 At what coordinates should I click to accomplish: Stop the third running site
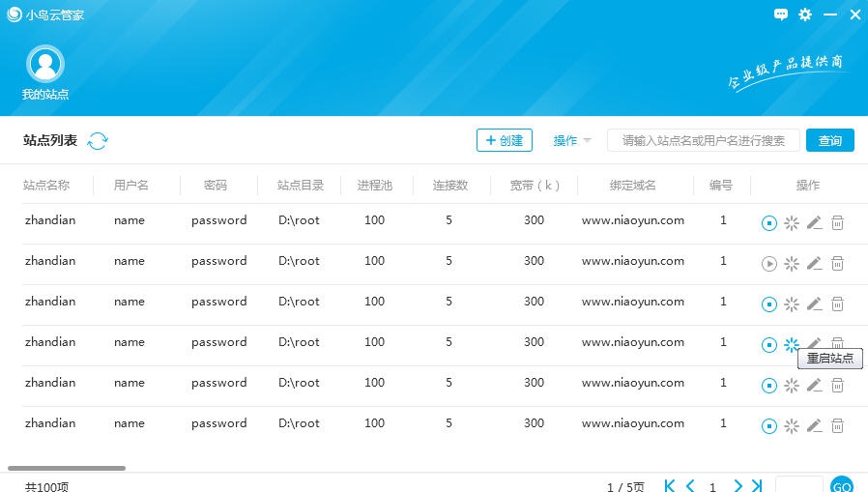point(769,304)
